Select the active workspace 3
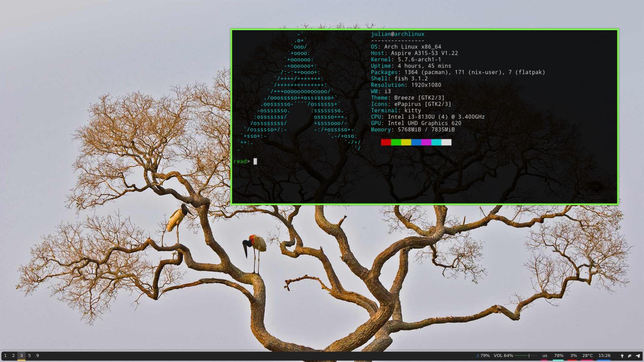The height and width of the screenshot is (362, 644). pyautogui.click(x=21, y=355)
